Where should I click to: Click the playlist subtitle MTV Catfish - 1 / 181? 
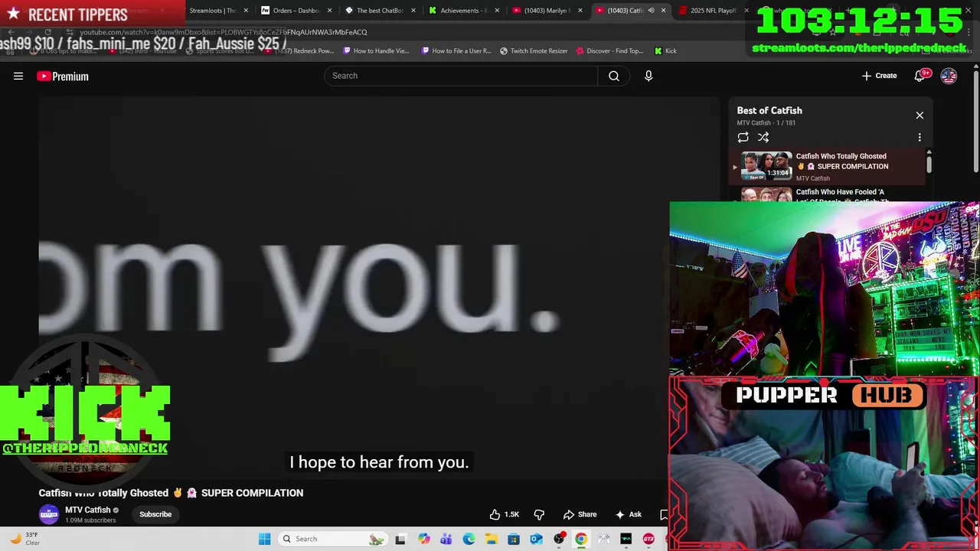pos(766,122)
